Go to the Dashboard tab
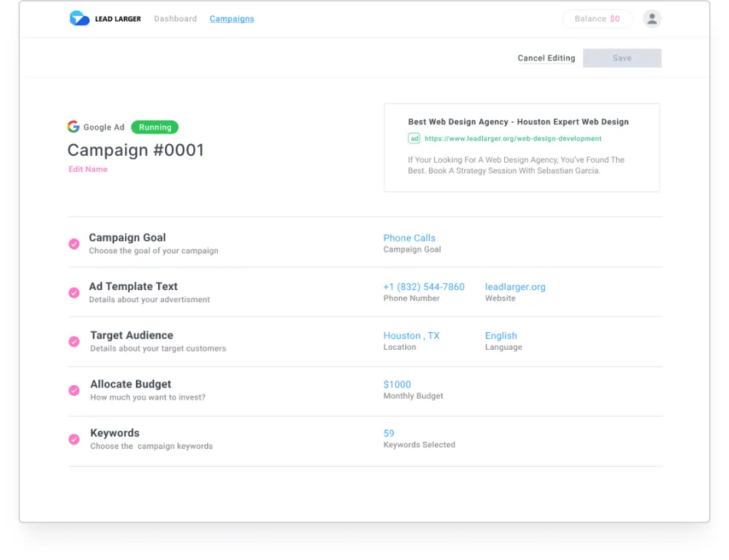 tap(175, 18)
